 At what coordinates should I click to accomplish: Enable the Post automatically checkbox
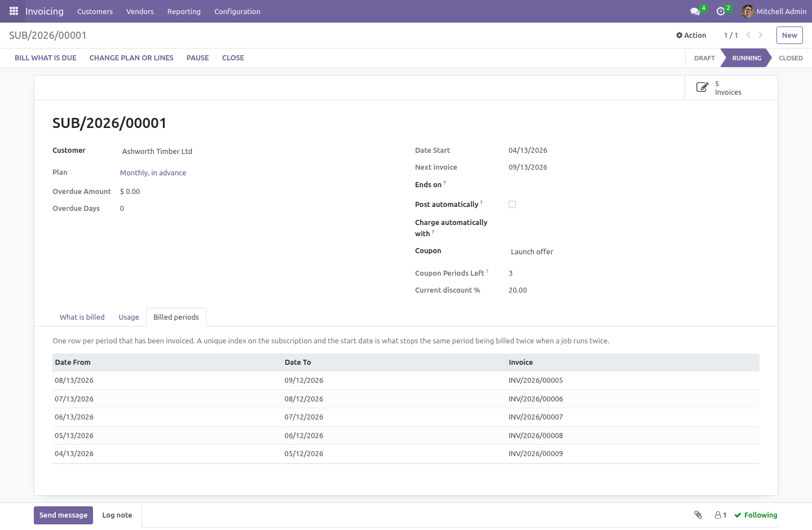[x=512, y=205]
